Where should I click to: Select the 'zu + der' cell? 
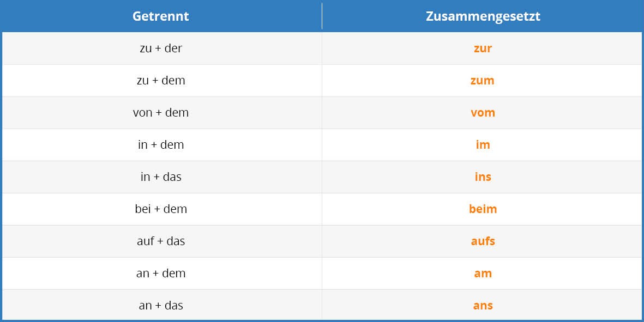[160, 48]
